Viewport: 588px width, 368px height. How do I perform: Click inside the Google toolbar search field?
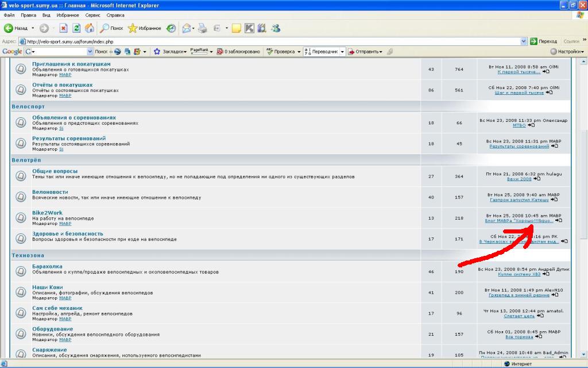coord(59,52)
